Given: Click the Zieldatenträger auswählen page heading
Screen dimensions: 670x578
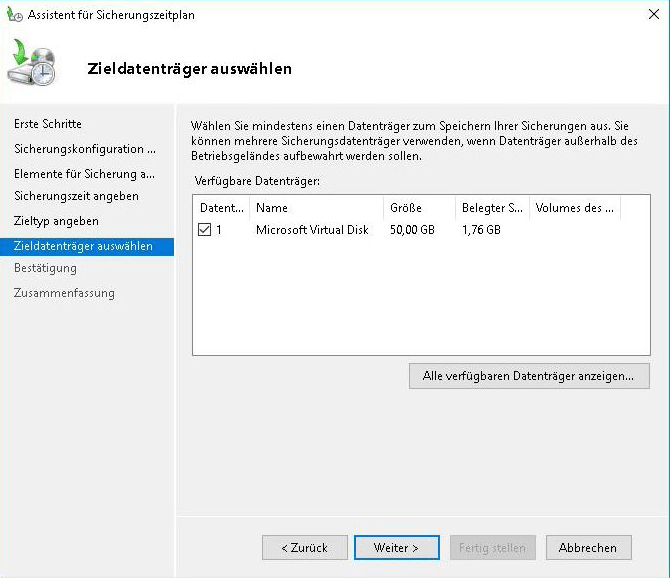Looking at the screenshot, I should click(x=189, y=69).
